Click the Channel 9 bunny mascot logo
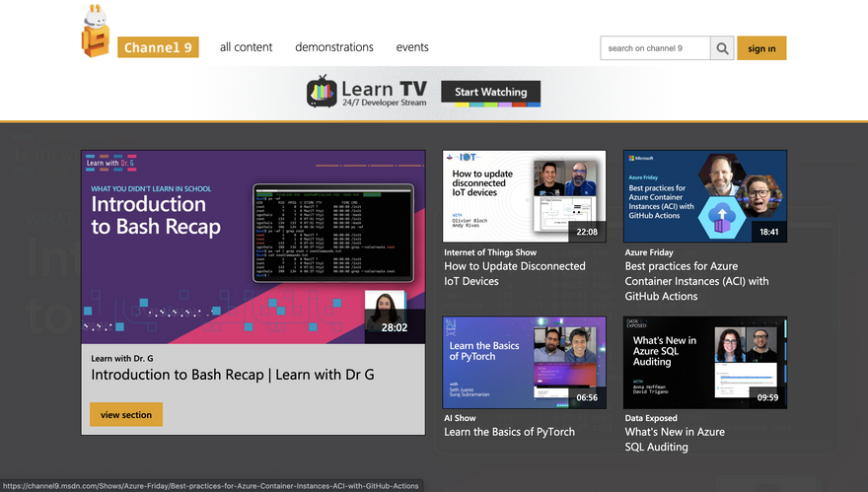 [95, 34]
